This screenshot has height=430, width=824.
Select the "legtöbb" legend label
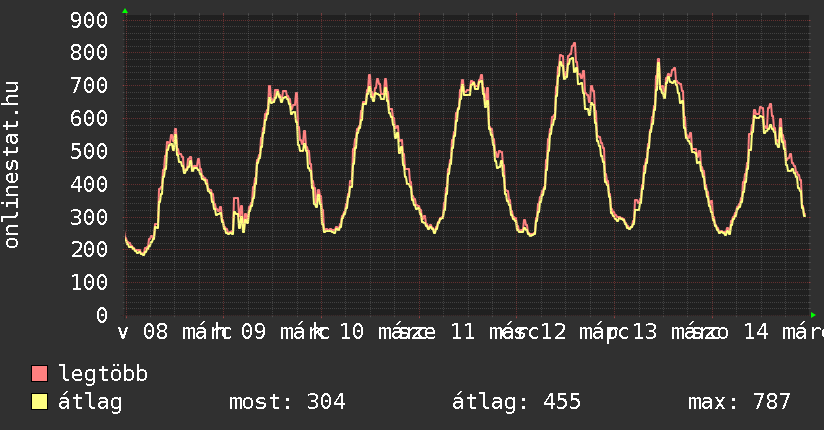tap(103, 375)
